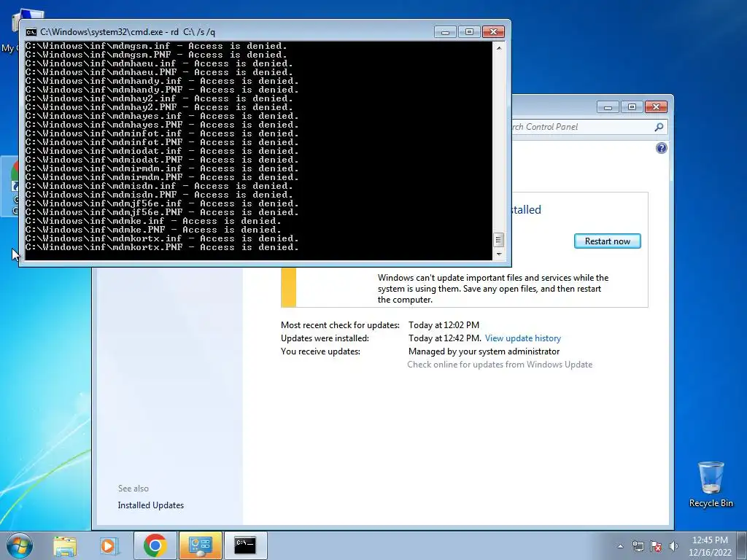Select the Recycle Bin desktop icon
The image size is (747, 560).
point(711,484)
